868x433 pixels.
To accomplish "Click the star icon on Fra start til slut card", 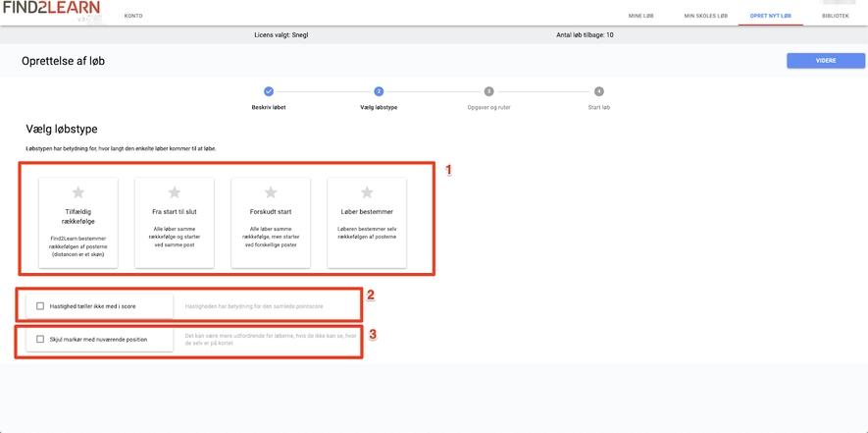I will [174, 192].
